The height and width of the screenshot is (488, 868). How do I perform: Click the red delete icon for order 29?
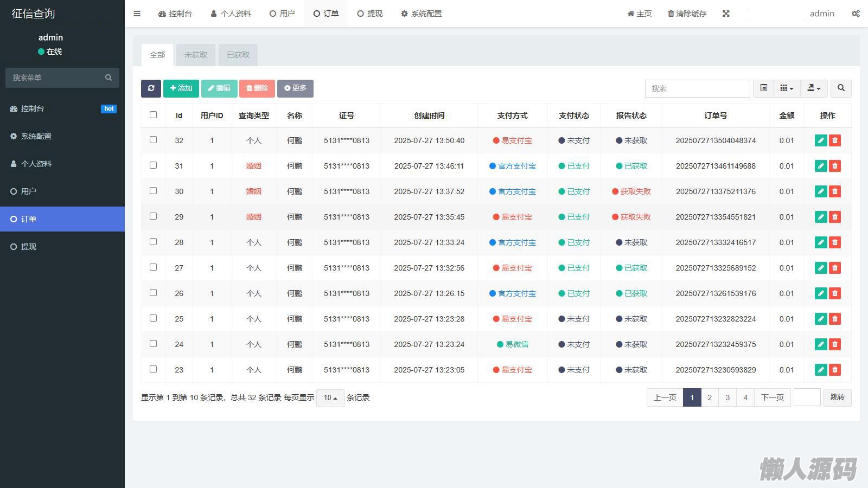tap(835, 217)
